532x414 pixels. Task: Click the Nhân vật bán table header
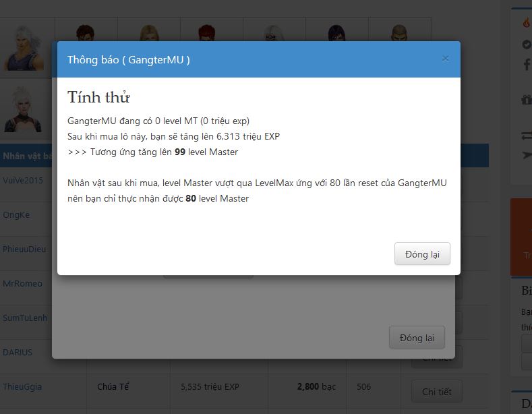[27, 156]
